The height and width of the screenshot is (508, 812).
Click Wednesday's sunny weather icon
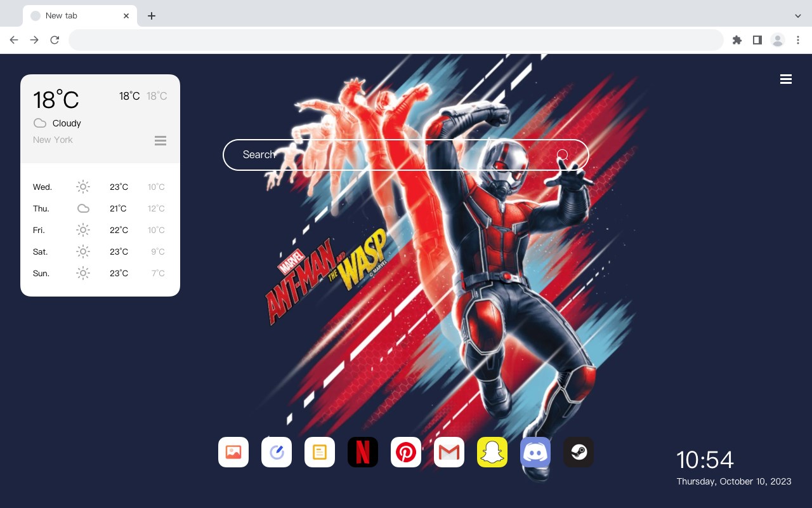[x=83, y=187]
